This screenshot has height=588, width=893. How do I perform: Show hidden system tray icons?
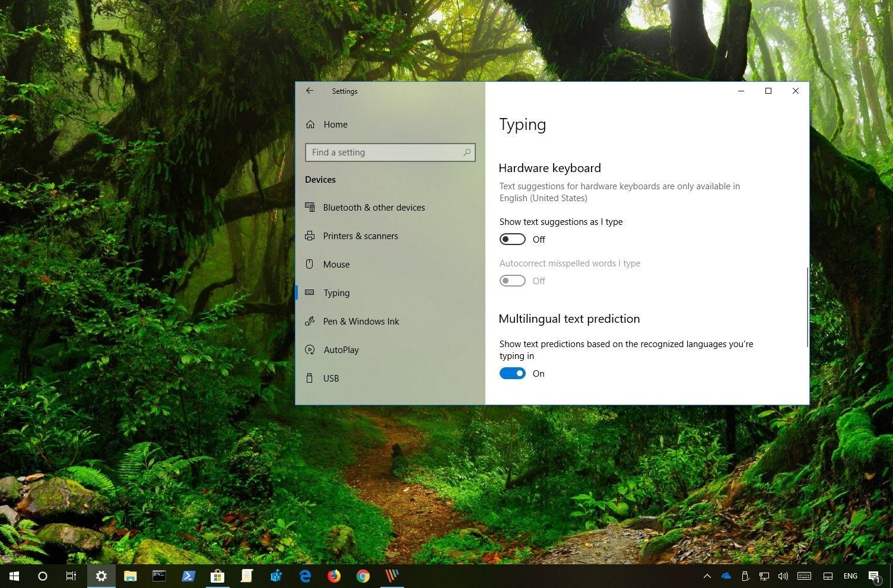point(707,576)
